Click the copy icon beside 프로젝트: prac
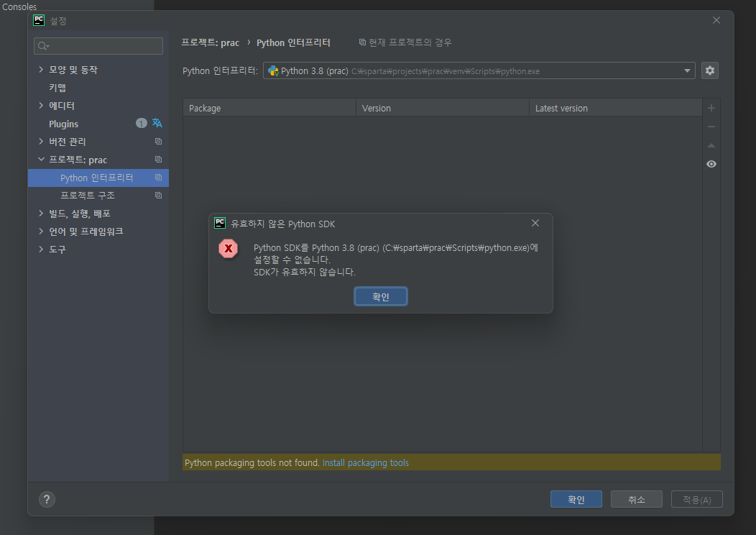The width and height of the screenshot is (756, 535). tap(158, 159)
